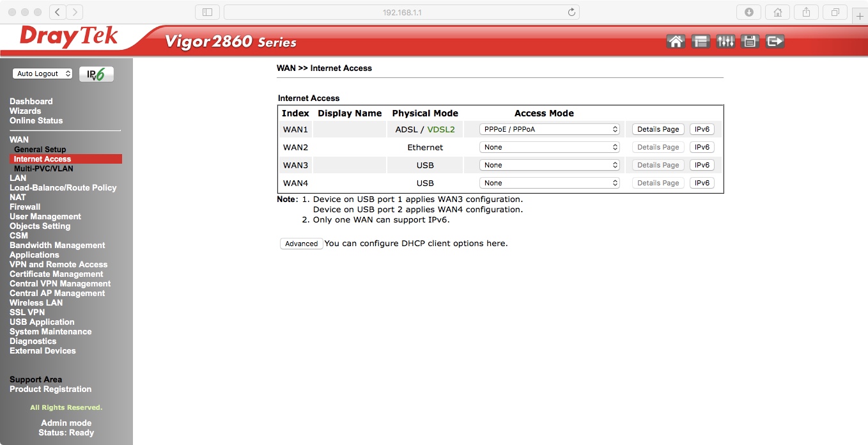This screenshot has height=445, width=868.
Task: Open the Details Page for WAN1
Action: [657, 129]
